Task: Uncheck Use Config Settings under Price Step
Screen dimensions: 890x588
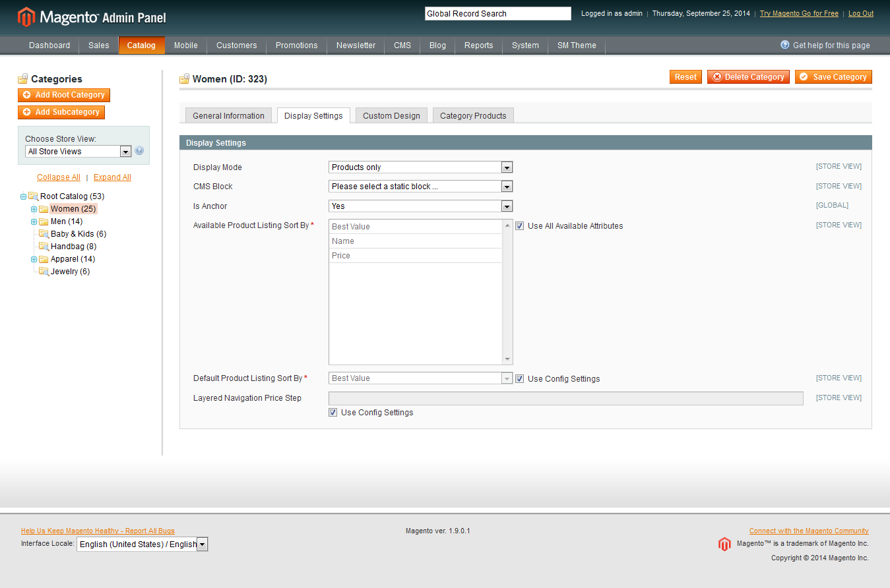Action: coord(333,413)
